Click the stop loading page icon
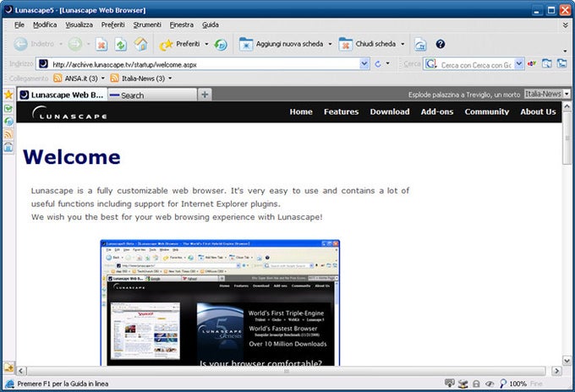 pyautogui.click(x=101, y=44)
